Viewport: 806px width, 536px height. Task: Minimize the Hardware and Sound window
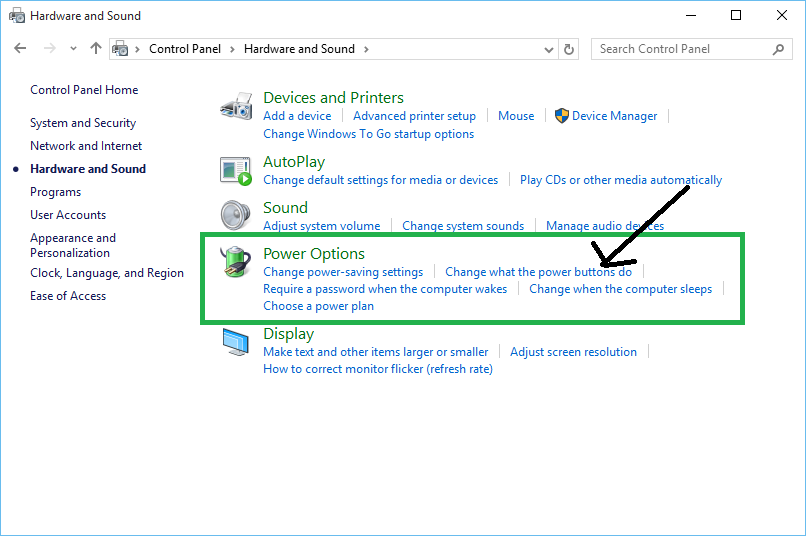[691, 15]
